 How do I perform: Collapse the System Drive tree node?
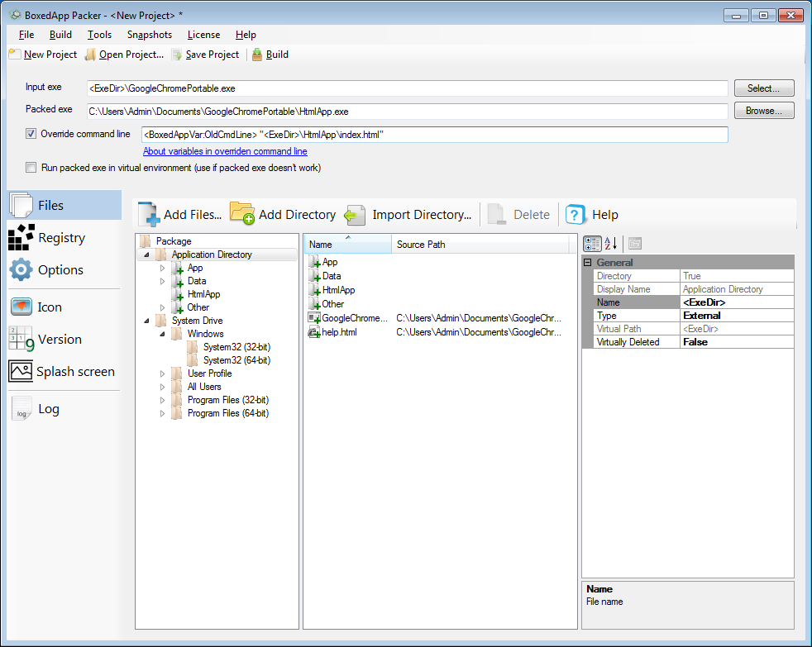coord(146,321)
